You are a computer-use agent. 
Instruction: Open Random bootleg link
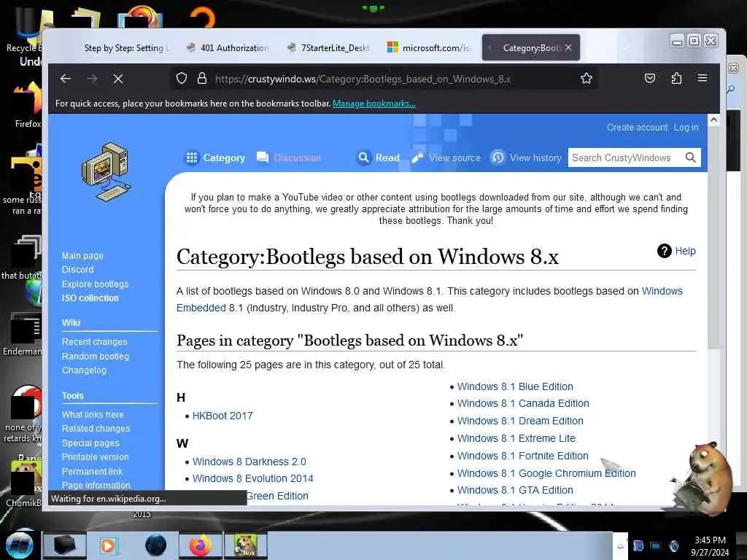coord(96,356)
